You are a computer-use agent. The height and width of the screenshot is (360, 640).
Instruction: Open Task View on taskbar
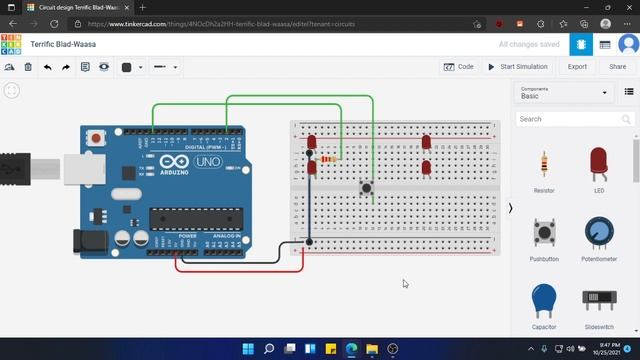(289, 349)
